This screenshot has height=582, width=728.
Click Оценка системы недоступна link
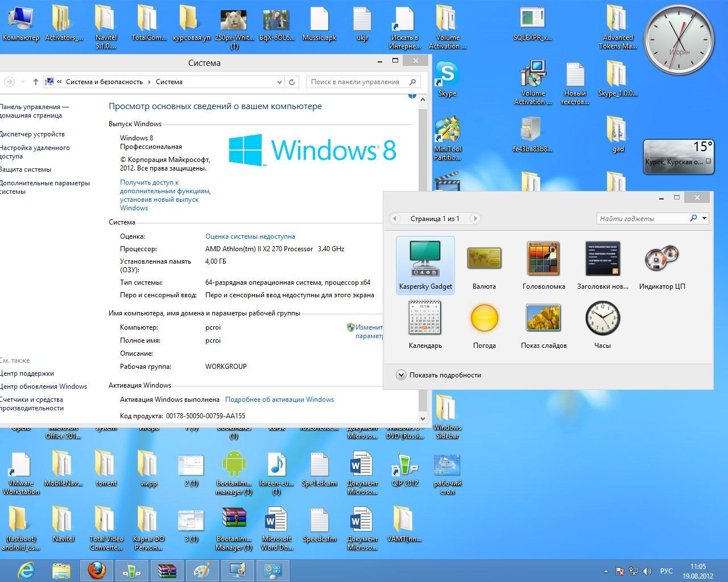250,236
